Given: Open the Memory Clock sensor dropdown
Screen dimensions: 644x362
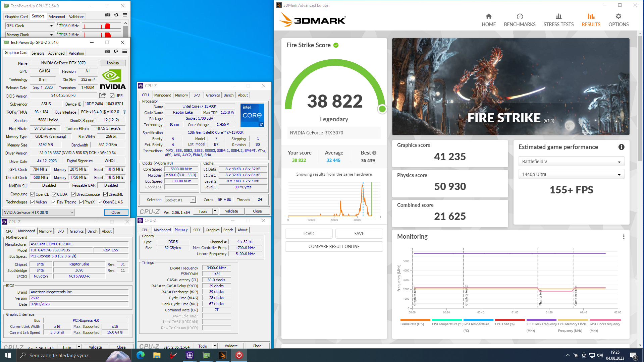Looking at the screenshot, I should [30, 35].
